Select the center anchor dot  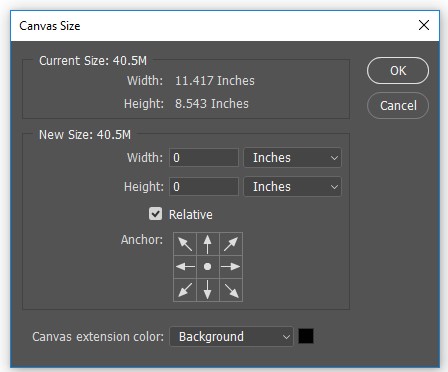coord(208,267)
